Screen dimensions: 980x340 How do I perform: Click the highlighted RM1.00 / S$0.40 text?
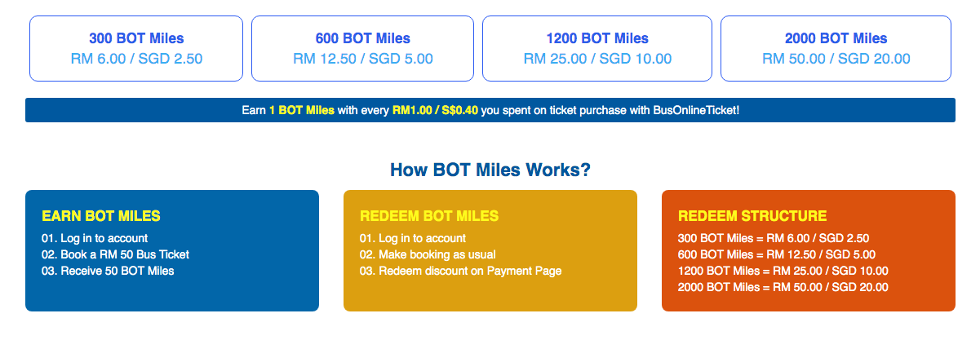click(435, 110)
